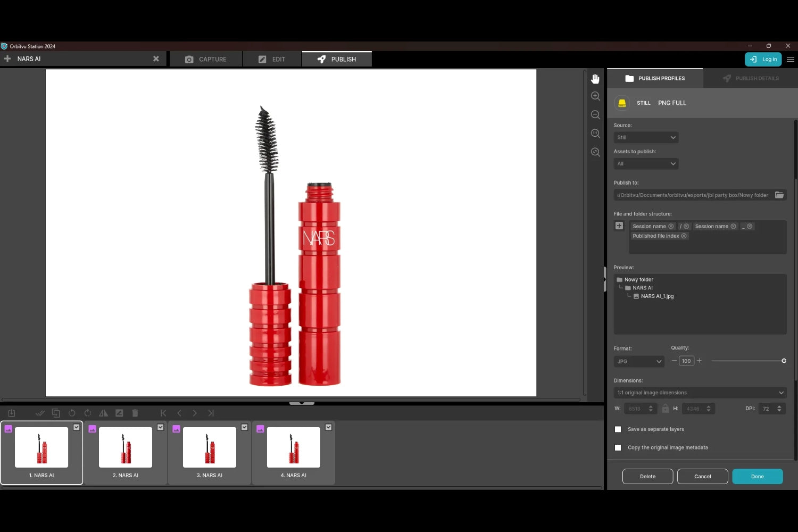Screen dimensions: 798x532
Task: Select the hand pan tool
Action: click(595, 79)
